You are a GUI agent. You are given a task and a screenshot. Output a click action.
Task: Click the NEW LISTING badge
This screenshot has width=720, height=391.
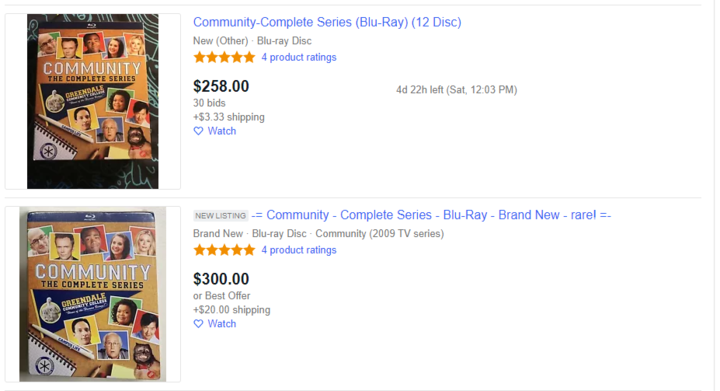click(x=220, y=215)
